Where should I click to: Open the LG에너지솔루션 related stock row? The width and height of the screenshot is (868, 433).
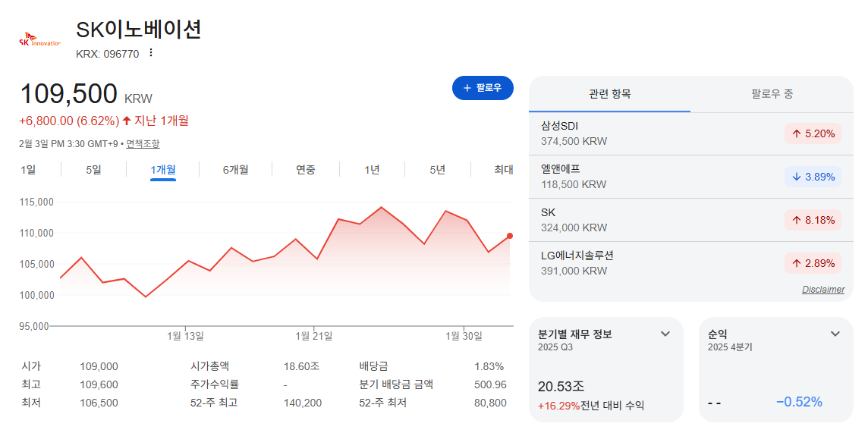point(691,263)
